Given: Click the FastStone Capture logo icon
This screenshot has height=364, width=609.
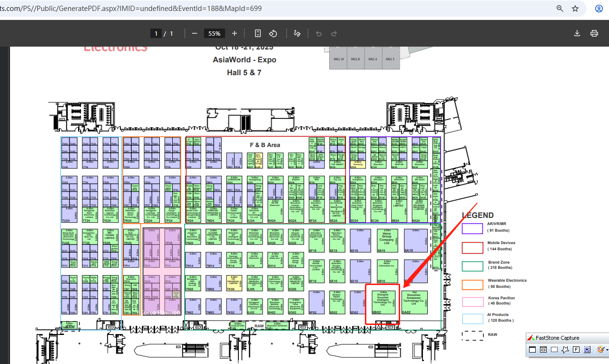Looking at the screenshot, I should point(531,338).
